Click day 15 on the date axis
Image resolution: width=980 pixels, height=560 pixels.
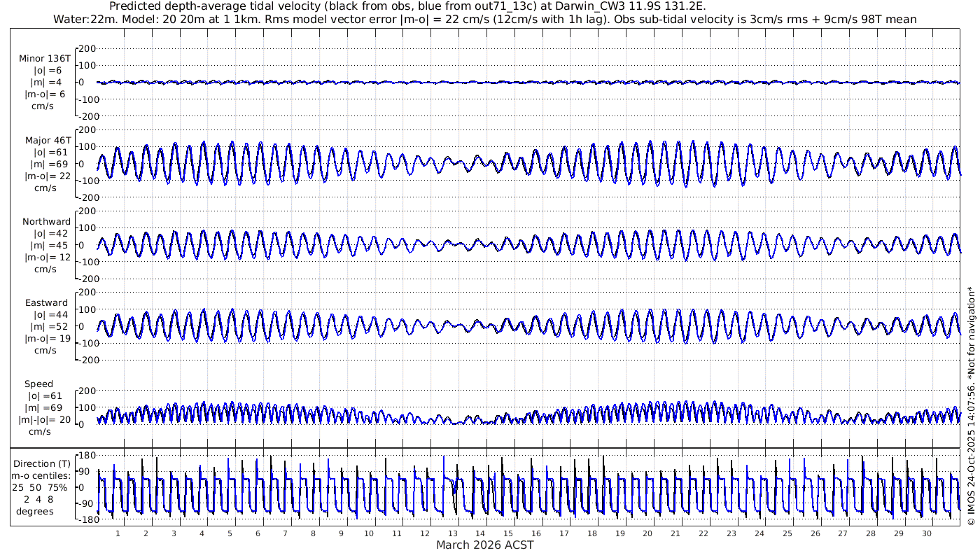(509, 533)
